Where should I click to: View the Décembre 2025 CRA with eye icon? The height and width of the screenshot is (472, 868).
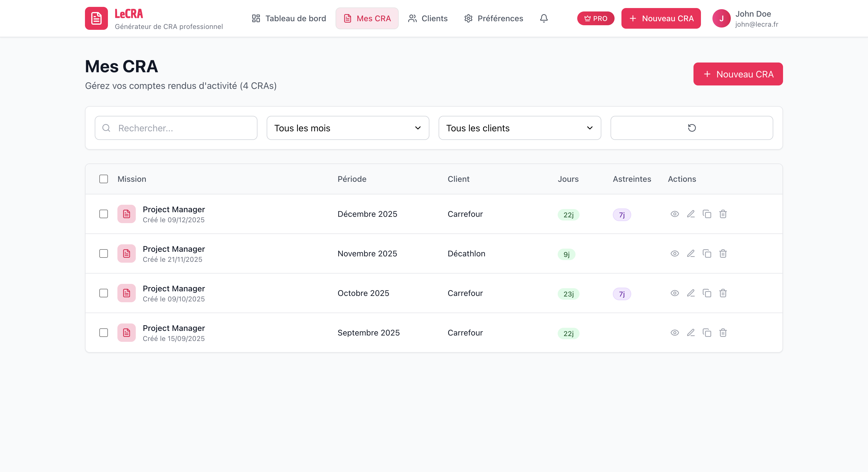click(x=674, y=214)
